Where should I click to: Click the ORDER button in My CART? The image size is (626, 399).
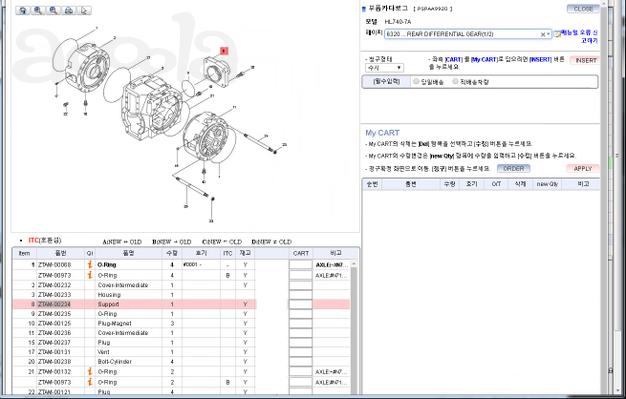[513, 169]
